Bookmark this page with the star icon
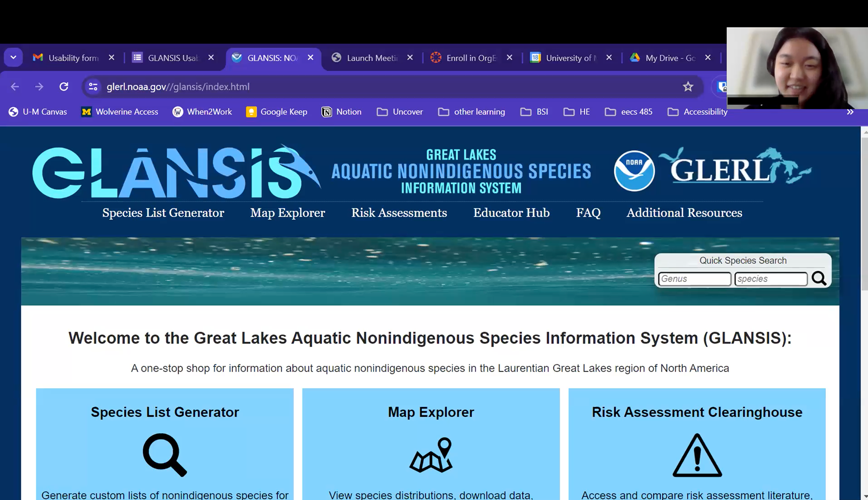 click(x=688, y=86)
